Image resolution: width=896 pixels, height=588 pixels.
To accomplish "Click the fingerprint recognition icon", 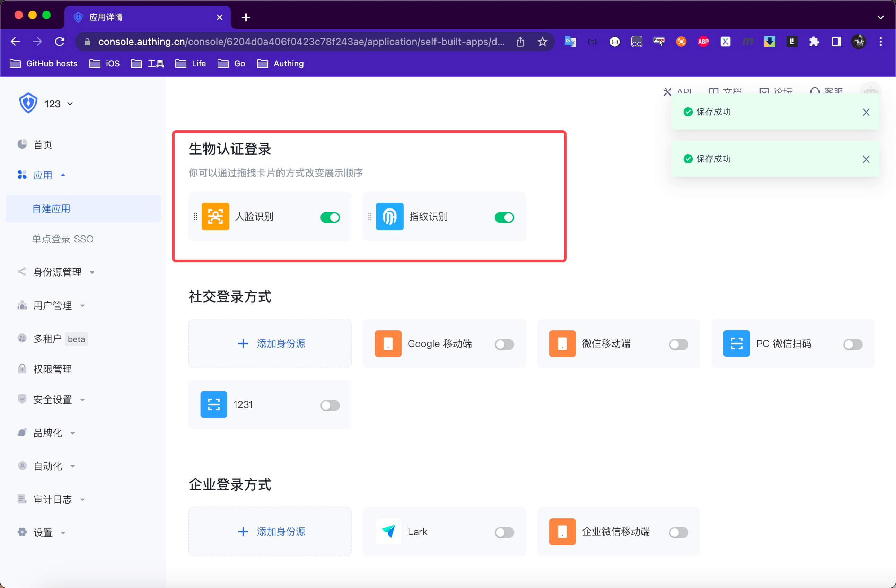I will click(390, 216).
